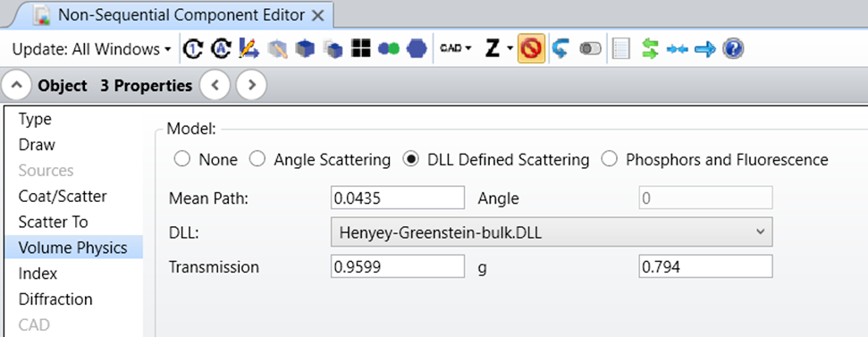Expand the CAD dropdown in the toolbar
Image resolution: width=868 pixels, height=337 pixels.
[456, 48]
